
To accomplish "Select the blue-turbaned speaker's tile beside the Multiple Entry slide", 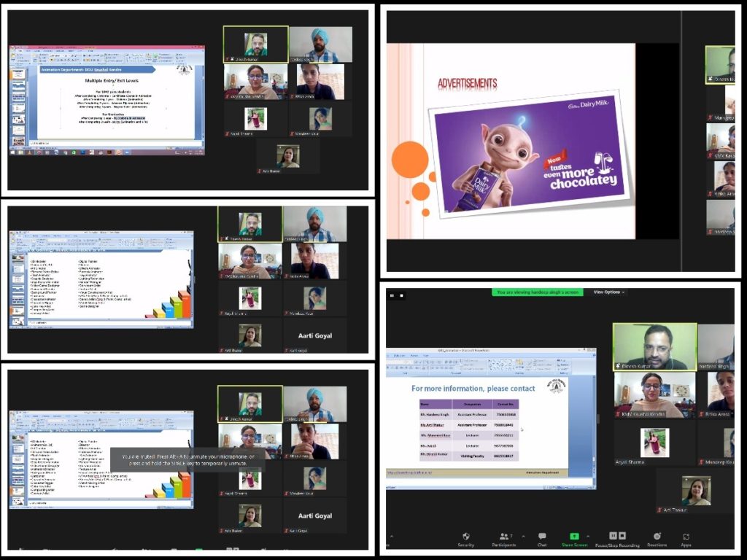I will tap(321, 44).
